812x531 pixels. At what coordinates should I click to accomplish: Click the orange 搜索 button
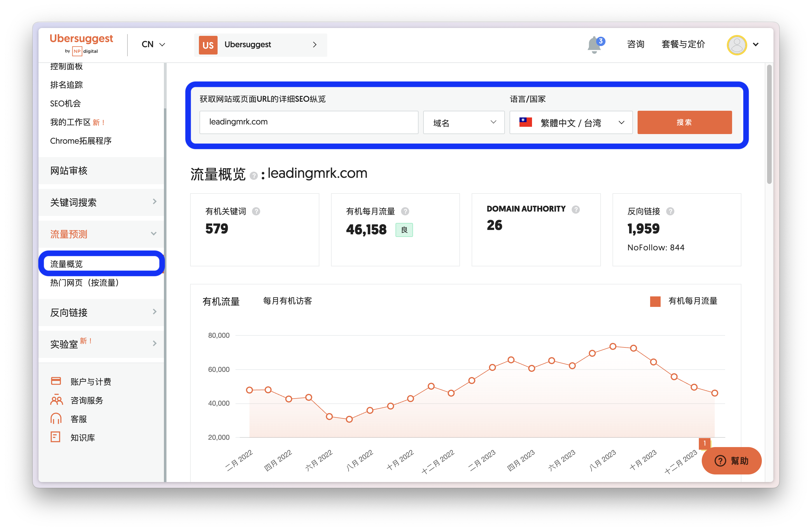coord(685,122)
